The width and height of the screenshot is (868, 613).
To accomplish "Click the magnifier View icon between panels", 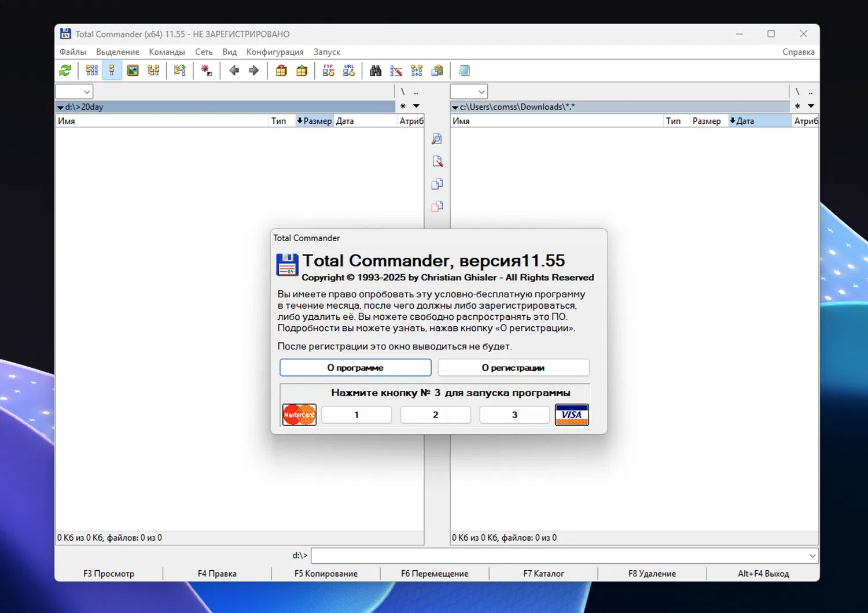I will click(437, 139).
